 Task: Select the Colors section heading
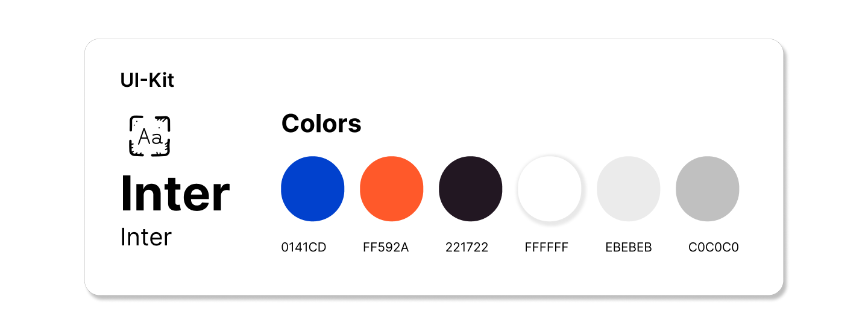[x=321, y=124]
